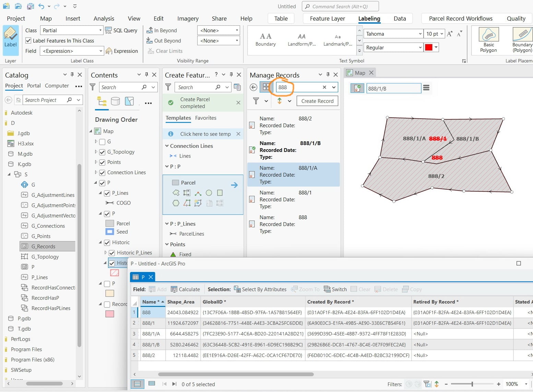Viewport: 533px width, 392px height.
Task: Open the Class dropdown showing Partial
Action: pyautogui.click(x=71, y=31)
